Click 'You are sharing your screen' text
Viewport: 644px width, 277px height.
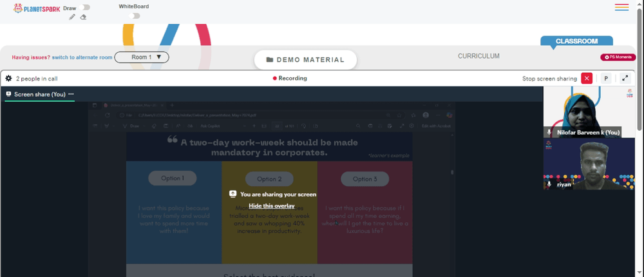pos(278,195)
